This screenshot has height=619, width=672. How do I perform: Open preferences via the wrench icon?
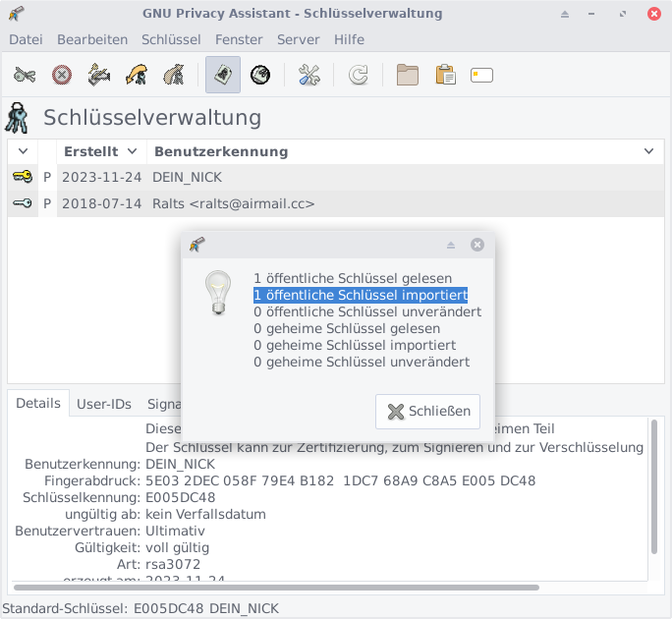pos(309,75)
